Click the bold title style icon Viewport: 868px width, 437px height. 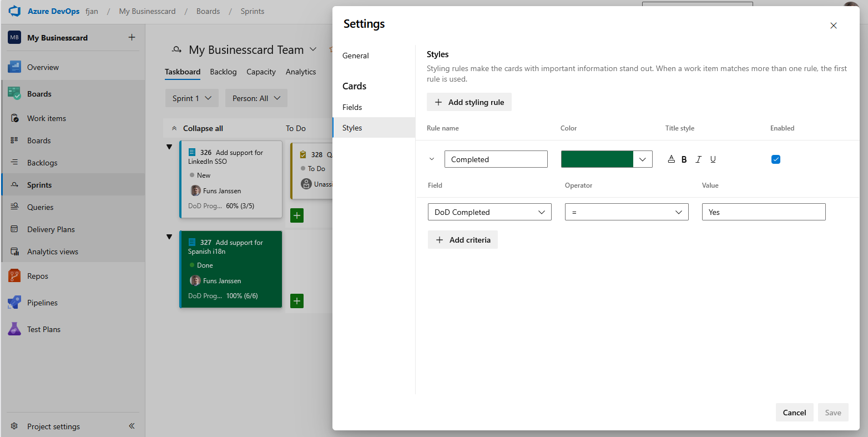684,159
